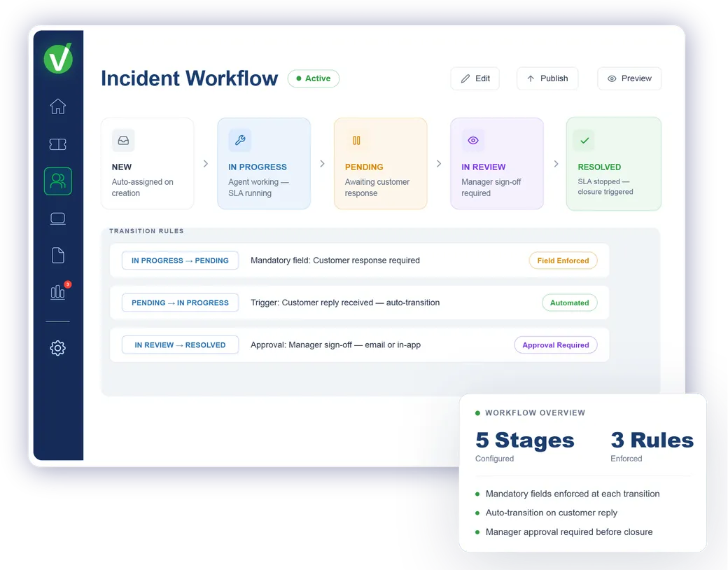The height and width of the screenshot is (570, 728).
Task: Select the PENDING stage card
Action: click(380, 164)
